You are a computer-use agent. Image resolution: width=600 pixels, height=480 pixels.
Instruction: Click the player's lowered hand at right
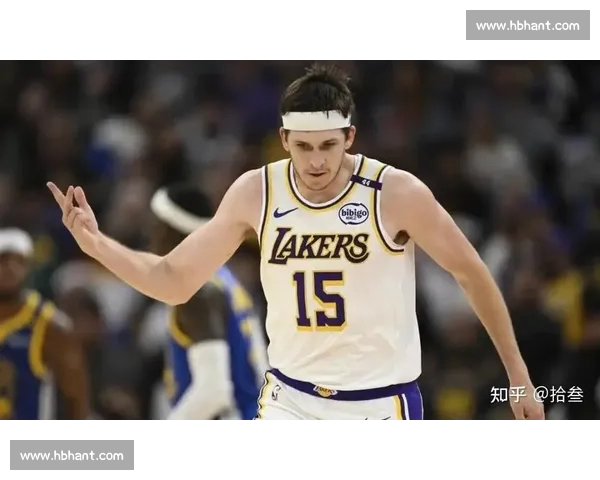pyautogui.click(x=526, y=403)
